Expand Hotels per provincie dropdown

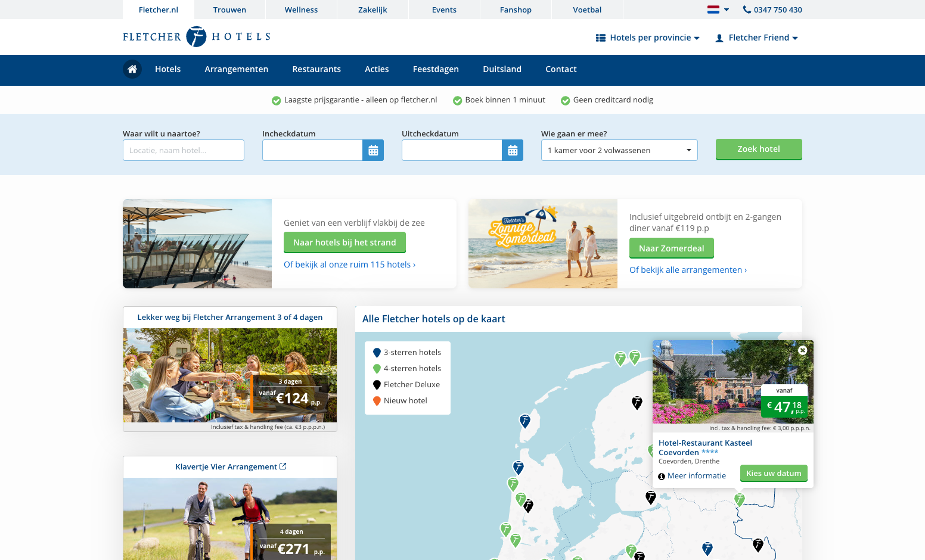pyautogui.click(x=648, y=38)
